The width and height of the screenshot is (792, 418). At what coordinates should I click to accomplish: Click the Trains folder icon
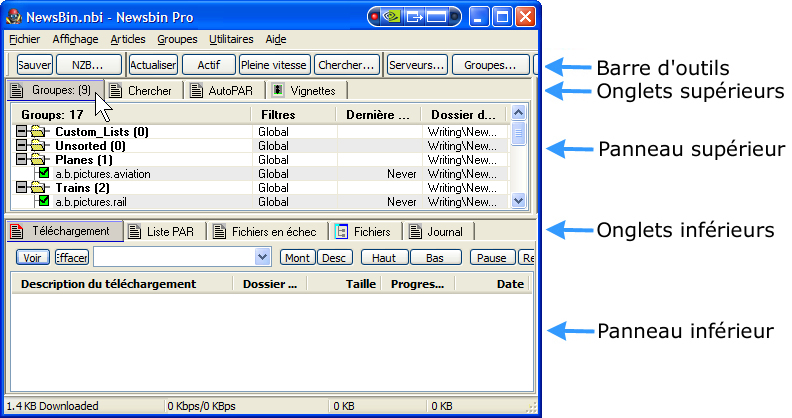coord(37,188)
